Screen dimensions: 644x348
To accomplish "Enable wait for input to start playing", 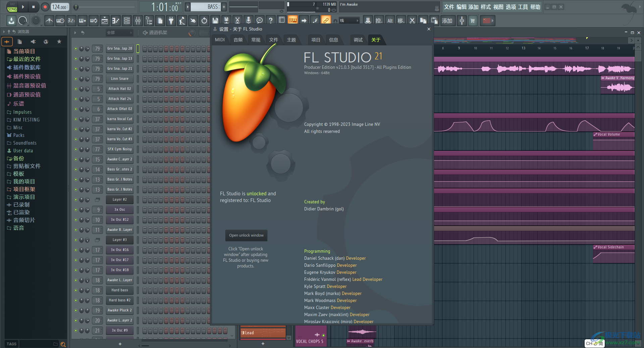I will click(x=60, y=21).
